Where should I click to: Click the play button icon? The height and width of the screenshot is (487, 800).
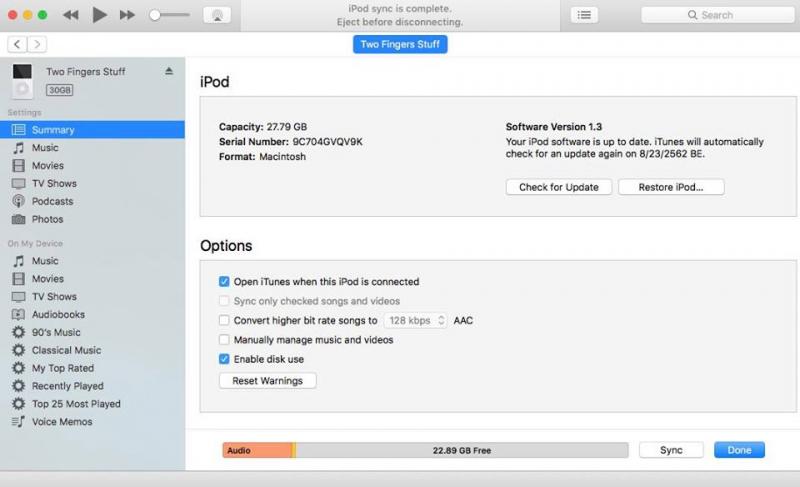(x=99, y=15)
